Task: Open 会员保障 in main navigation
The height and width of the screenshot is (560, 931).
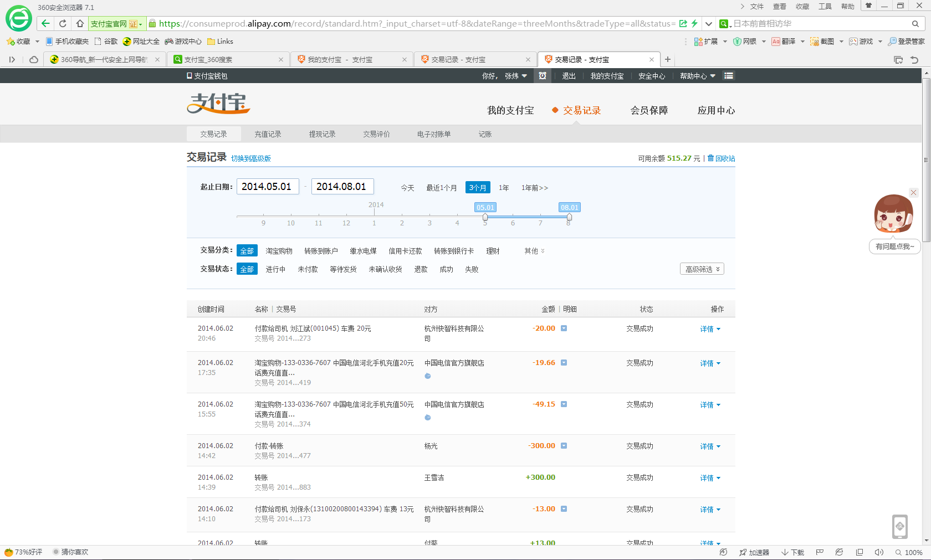Action: click(x=649, y=110)
